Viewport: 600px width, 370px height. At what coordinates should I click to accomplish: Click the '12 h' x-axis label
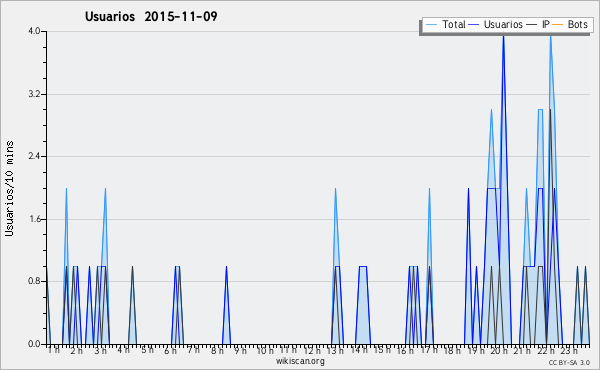[312, 351]
